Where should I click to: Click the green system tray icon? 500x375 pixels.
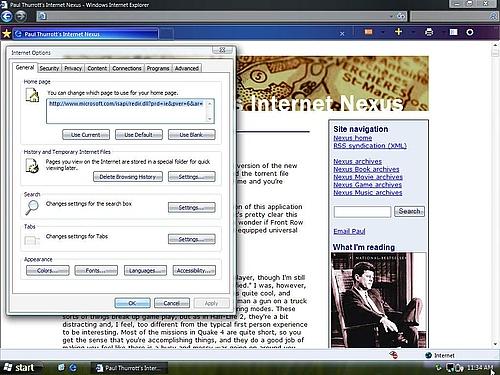point(439,368)
